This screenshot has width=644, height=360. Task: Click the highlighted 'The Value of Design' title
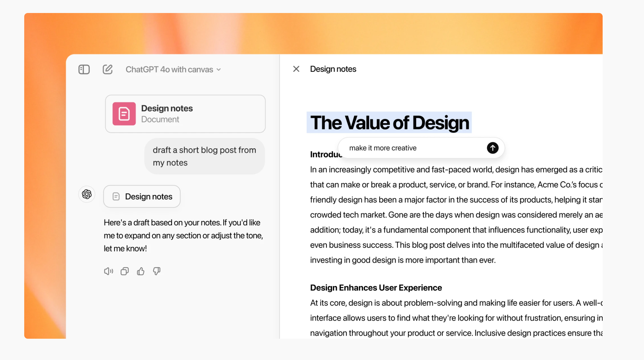tap(389, 123)
